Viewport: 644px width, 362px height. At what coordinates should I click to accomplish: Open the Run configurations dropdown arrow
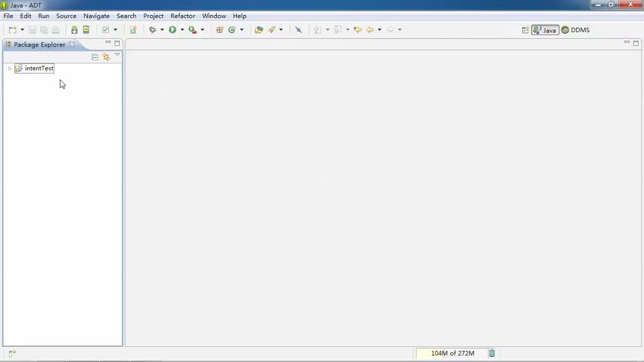coord(182,30)
